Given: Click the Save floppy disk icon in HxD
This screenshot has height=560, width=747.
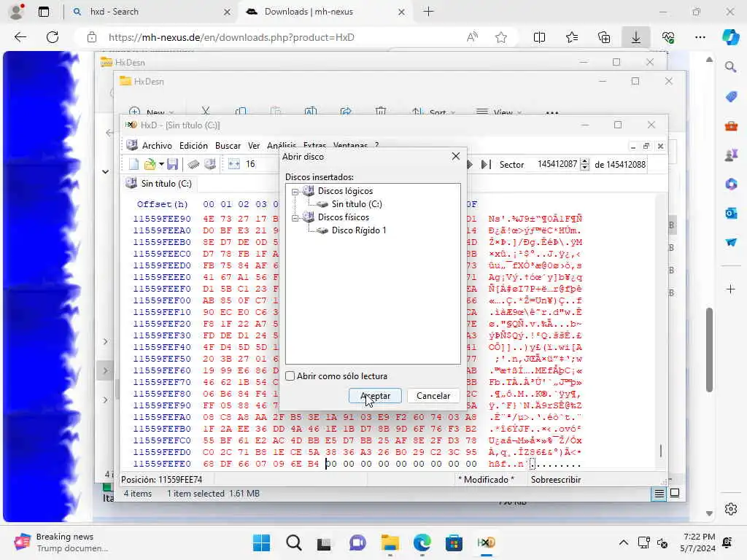Looking at the screenshot, I should coord(172,164).
